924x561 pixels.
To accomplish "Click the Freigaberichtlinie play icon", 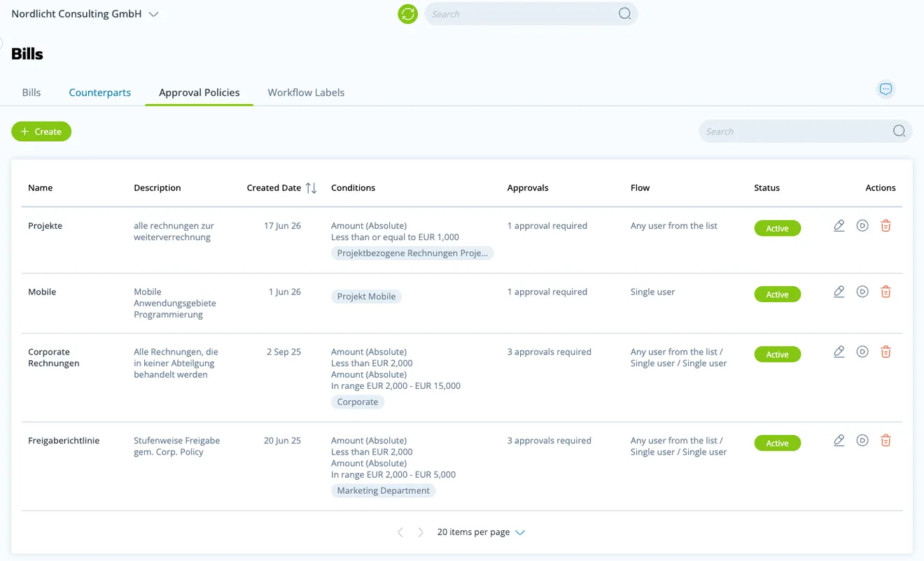I will click(862, 441).
